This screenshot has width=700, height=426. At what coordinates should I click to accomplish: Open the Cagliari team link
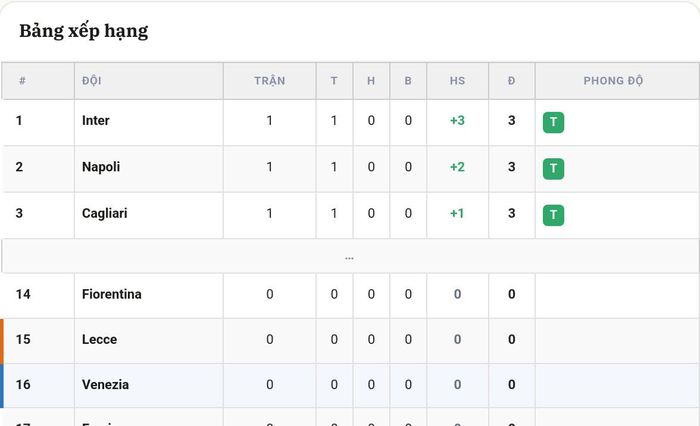pyautogui.click(x=104, y=213)
